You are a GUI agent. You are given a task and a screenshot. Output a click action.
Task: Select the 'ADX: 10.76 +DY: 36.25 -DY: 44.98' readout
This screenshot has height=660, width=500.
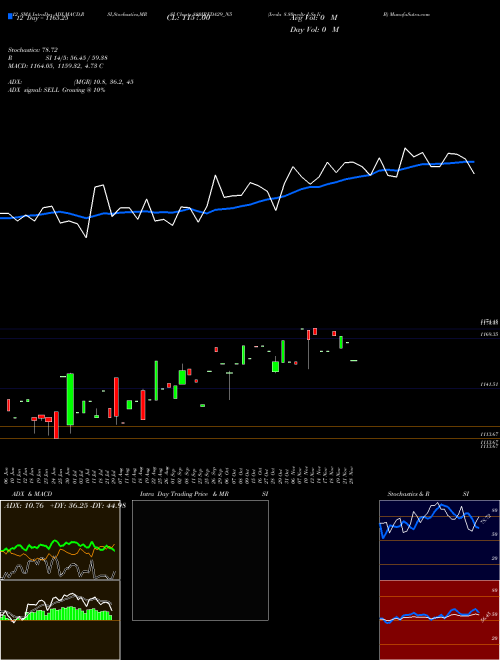tap(65, 506)
